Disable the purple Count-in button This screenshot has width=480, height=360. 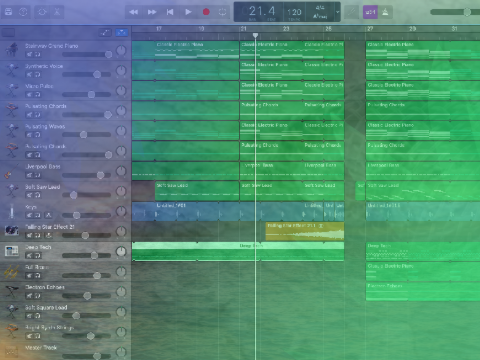370,12
